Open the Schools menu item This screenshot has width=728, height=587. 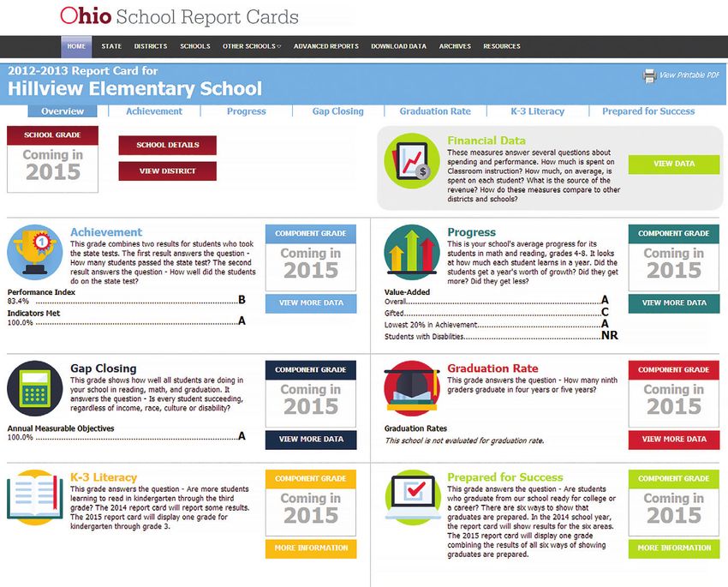coord(195,46)
